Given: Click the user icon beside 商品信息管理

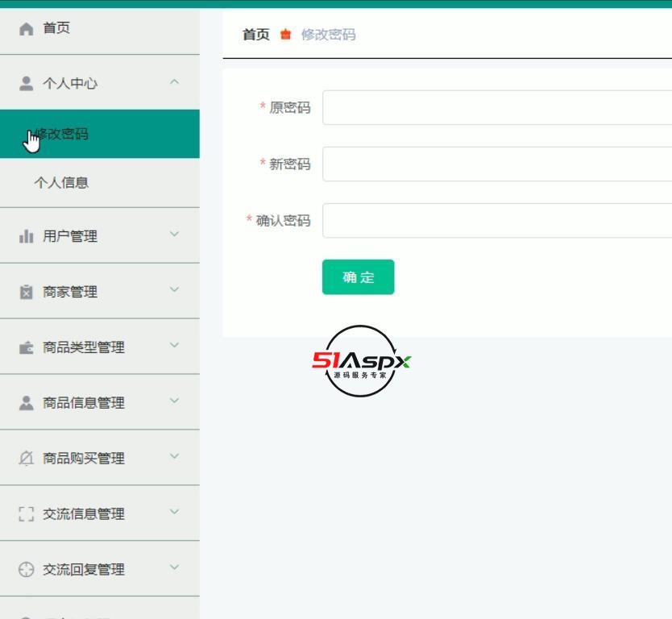Looking at the screenshot, I should (26, 403).
